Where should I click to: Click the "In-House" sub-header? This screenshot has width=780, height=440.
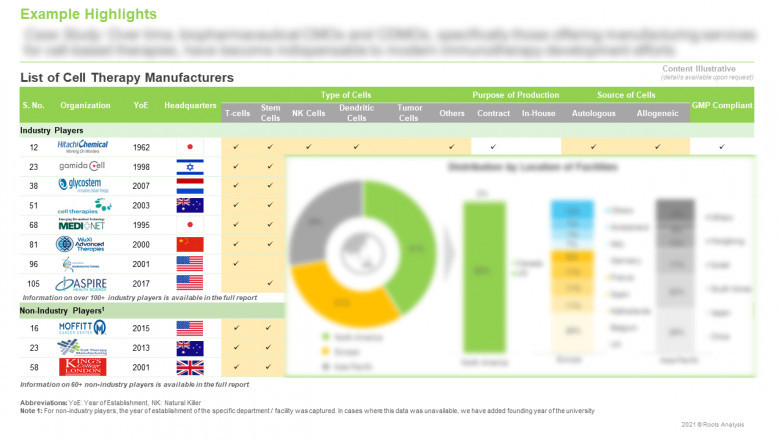point(538,113)
